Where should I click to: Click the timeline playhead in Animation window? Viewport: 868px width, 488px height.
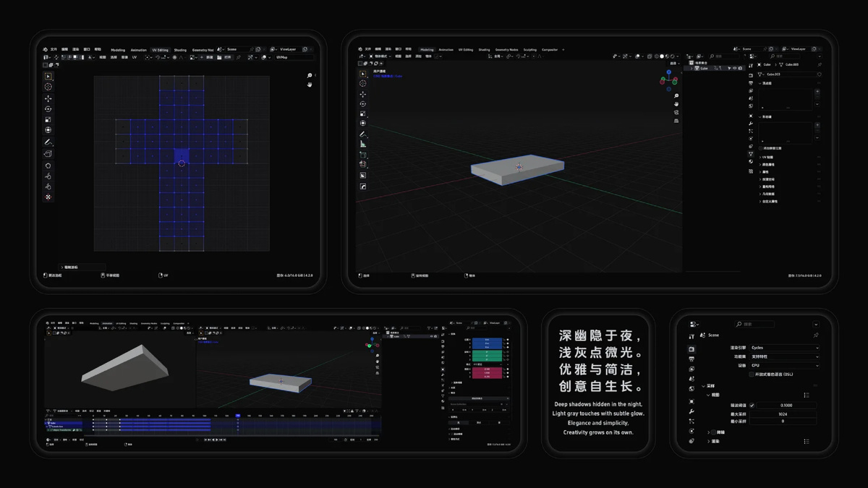pyautogui.click(x=238, y=416)
